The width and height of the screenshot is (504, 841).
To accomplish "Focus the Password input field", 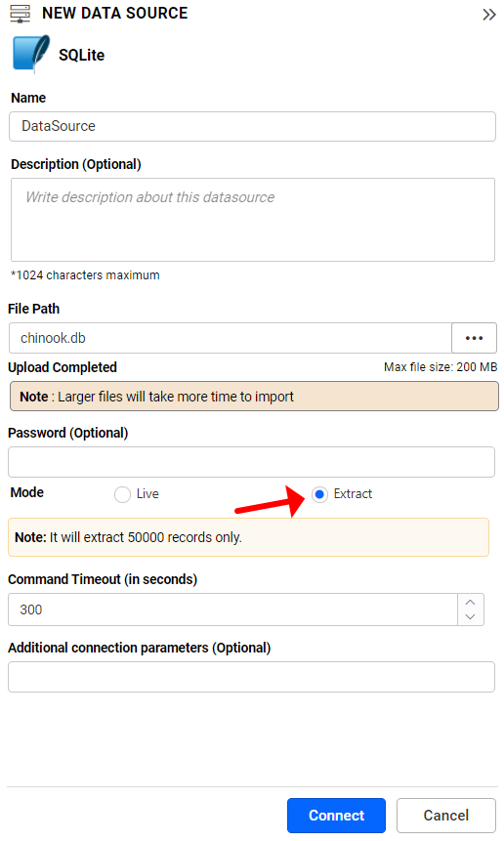I will click(251, 462).
